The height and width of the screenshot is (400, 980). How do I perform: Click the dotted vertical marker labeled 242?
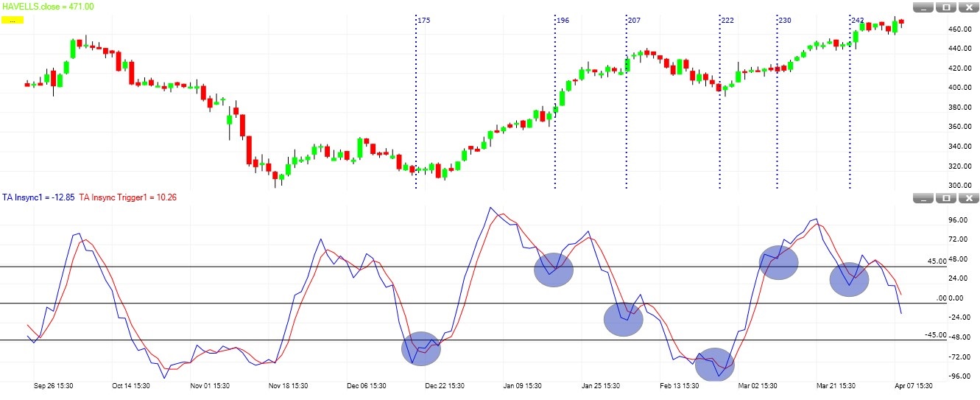tap(850, 103)
